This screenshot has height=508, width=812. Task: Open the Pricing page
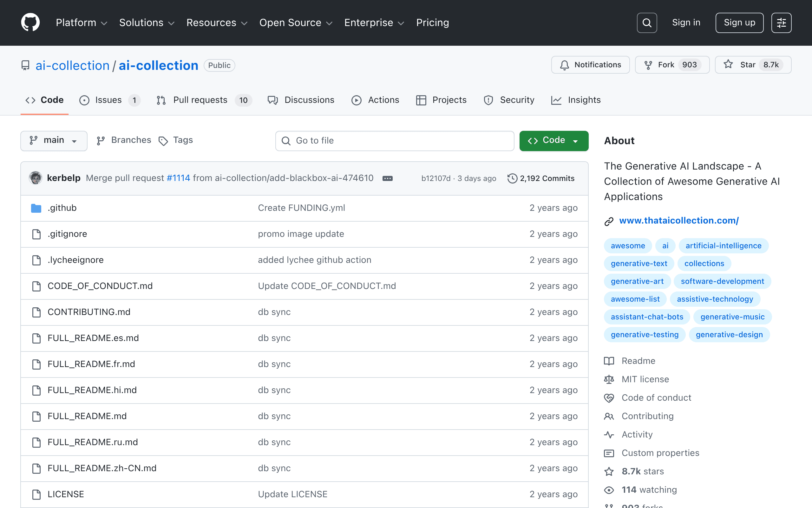(x=433, y=23)
